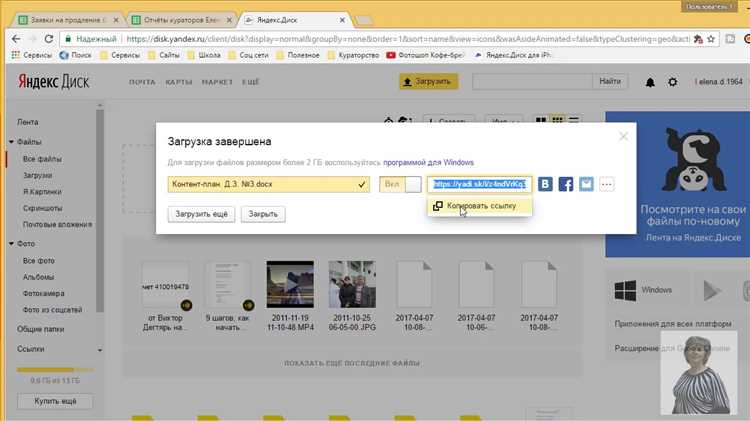The width and height of the screenshot is (750, 421).
Task: Collapse the Фото section in sidebar
Action: [x=8, y=243]
